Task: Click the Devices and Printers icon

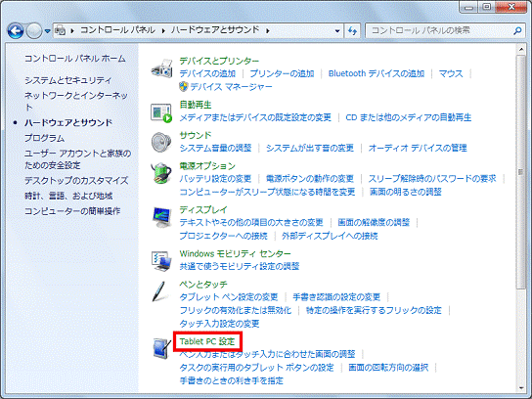Action: click(161, 67)
